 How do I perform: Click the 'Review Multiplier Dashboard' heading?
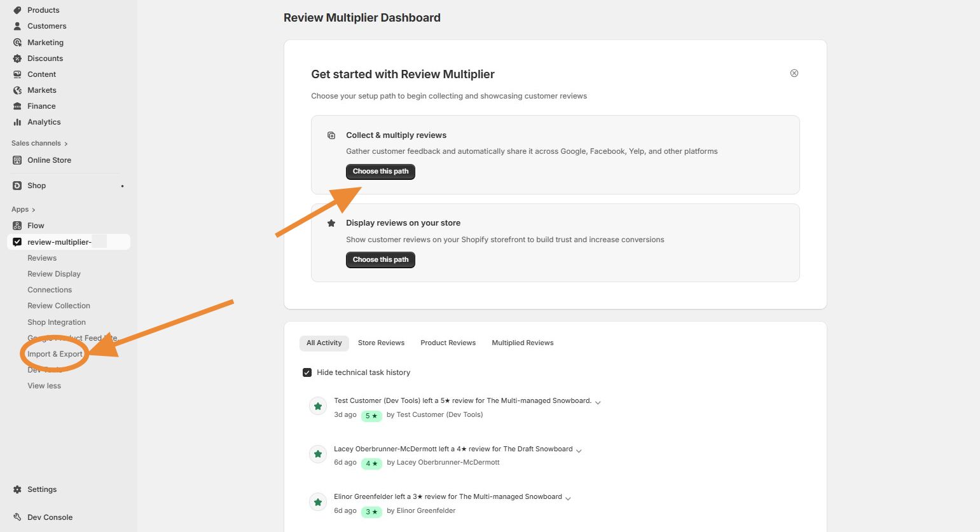pyautogui.click(x=362, y=18)
